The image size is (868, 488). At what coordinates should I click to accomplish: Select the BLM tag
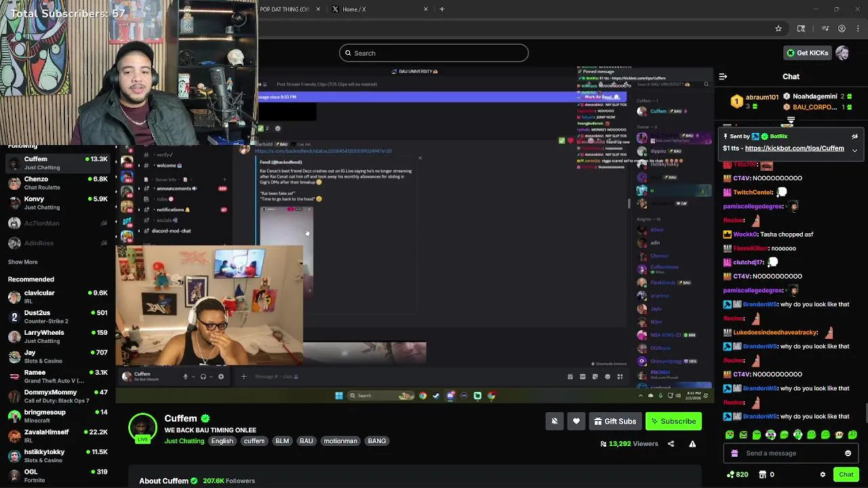point(282,441)
